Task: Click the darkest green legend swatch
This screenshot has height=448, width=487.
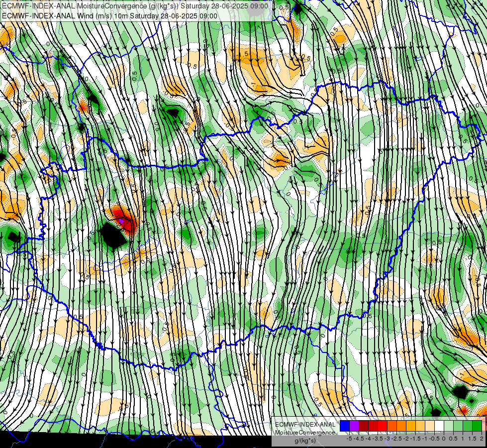Action: pyautogui.click(x=477, y=426)
